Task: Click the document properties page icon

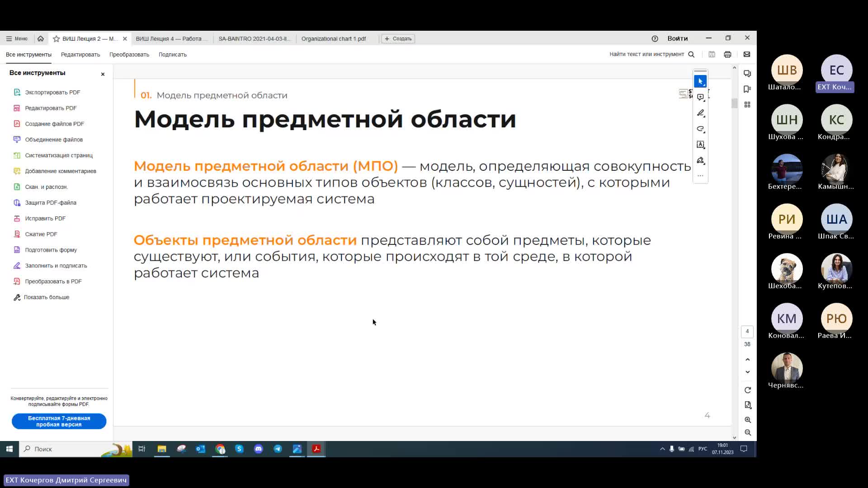Action: coord(748,405)
